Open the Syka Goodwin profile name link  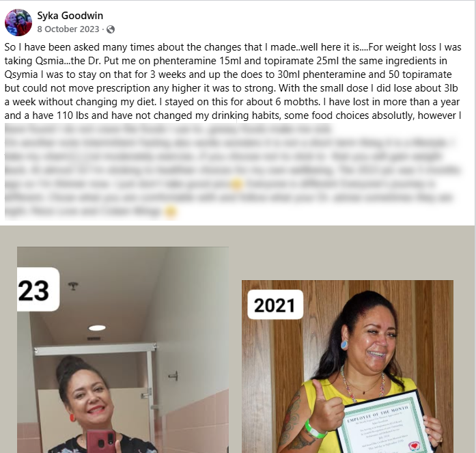click(70, 16)
